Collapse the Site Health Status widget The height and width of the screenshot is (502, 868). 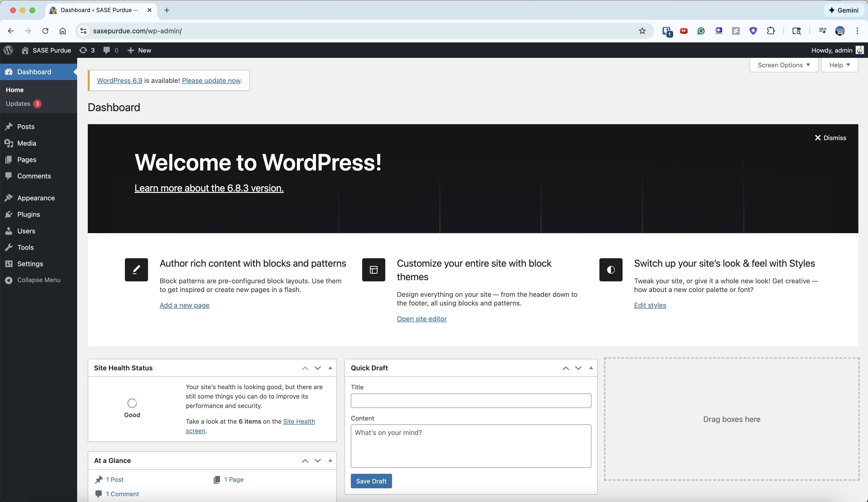click(330, 368)
